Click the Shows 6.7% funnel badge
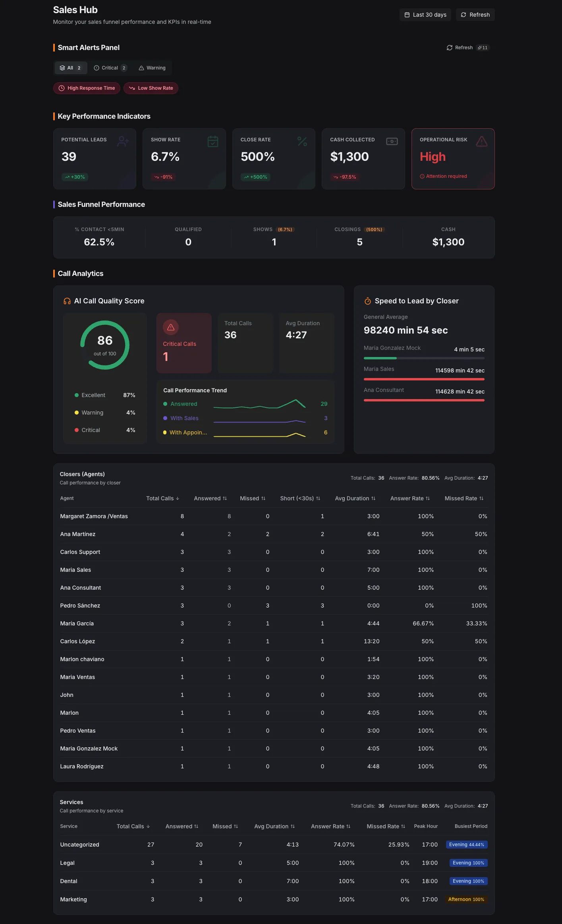562x924 pixels. 285,230
